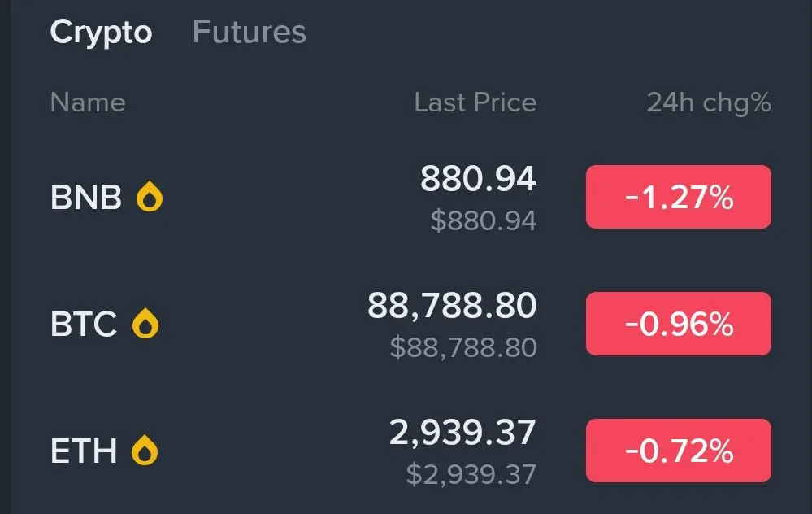Click the flame icon next to BNB

click(x=150, y=197)
